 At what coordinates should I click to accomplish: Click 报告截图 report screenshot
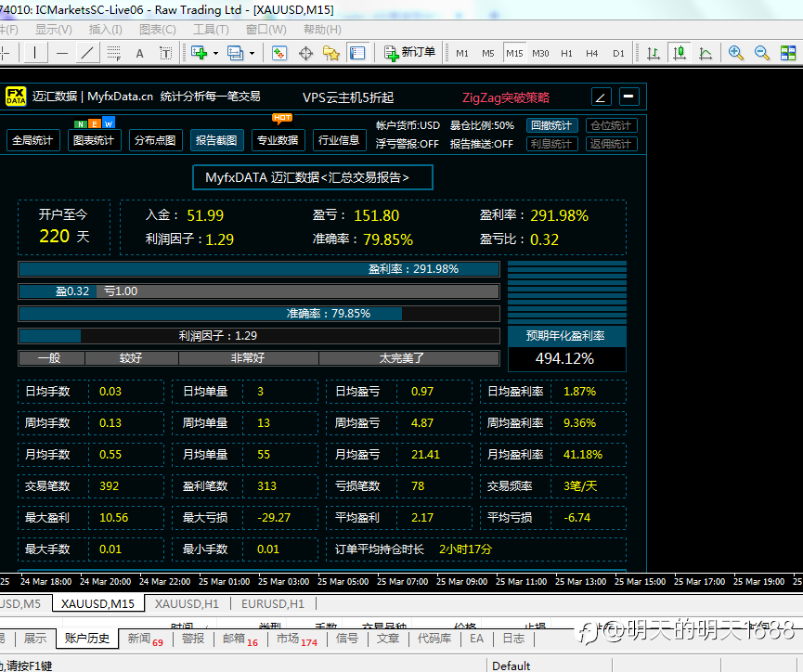coord(216,140)
